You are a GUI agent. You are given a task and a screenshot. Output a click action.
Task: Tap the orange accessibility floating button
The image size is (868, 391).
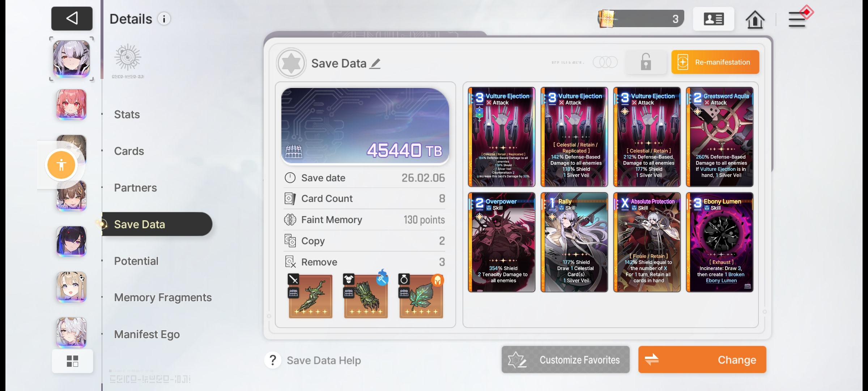[61, 165]
